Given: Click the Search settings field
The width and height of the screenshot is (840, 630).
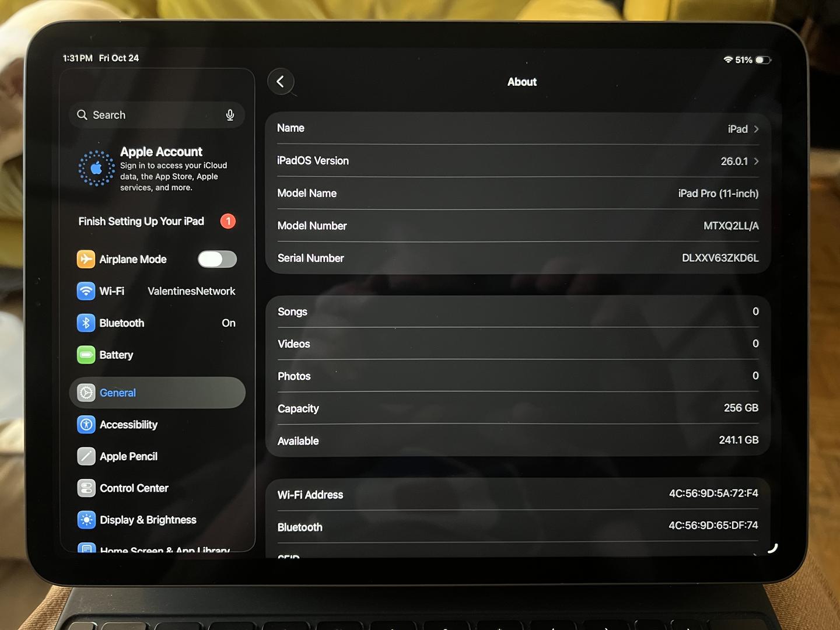Looking at the screenshot, I should click(153, 115).
